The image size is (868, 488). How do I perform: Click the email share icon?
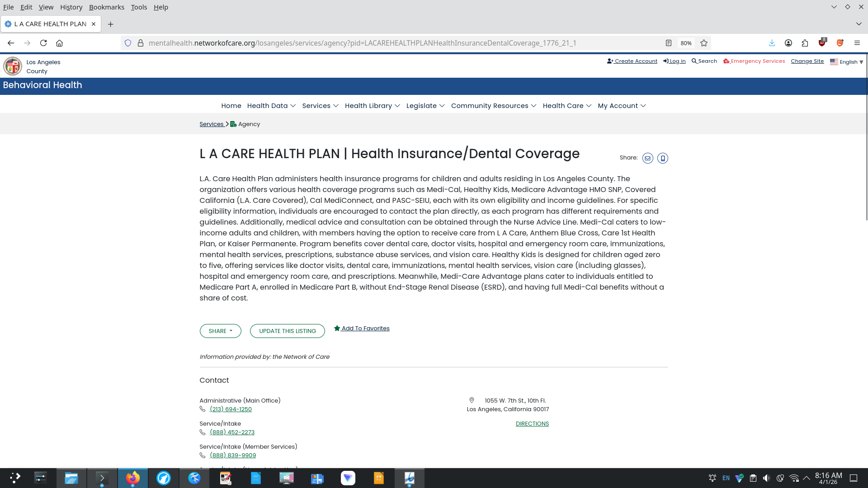coord(647,158)
